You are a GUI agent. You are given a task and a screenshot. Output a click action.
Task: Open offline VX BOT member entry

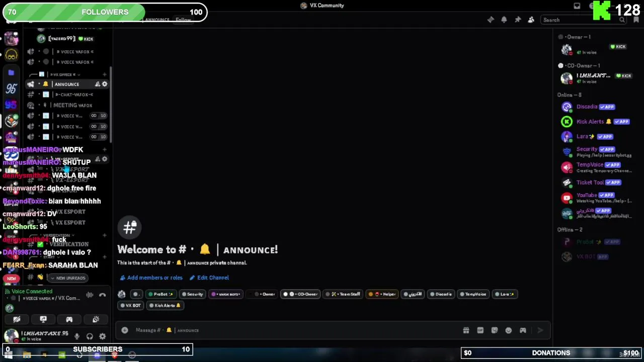[x=596, y=256]
